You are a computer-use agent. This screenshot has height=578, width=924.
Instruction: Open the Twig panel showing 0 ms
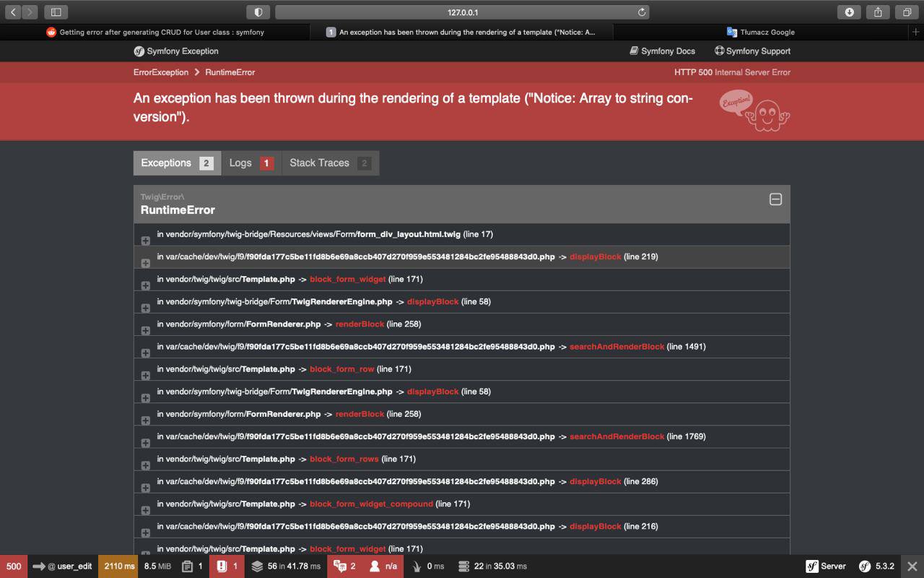(x=428, y=566)
